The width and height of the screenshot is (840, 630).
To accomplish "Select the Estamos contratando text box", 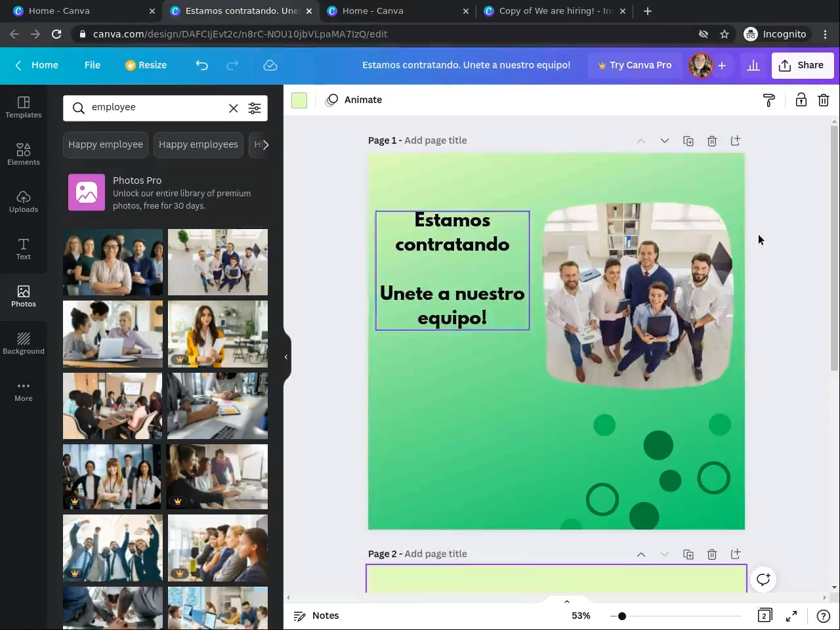I will [x=452, y=270].
